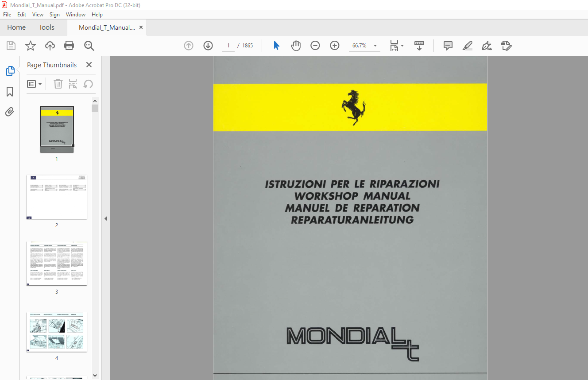
Task: Click the Save file icon
Action: tap(11, 46)
